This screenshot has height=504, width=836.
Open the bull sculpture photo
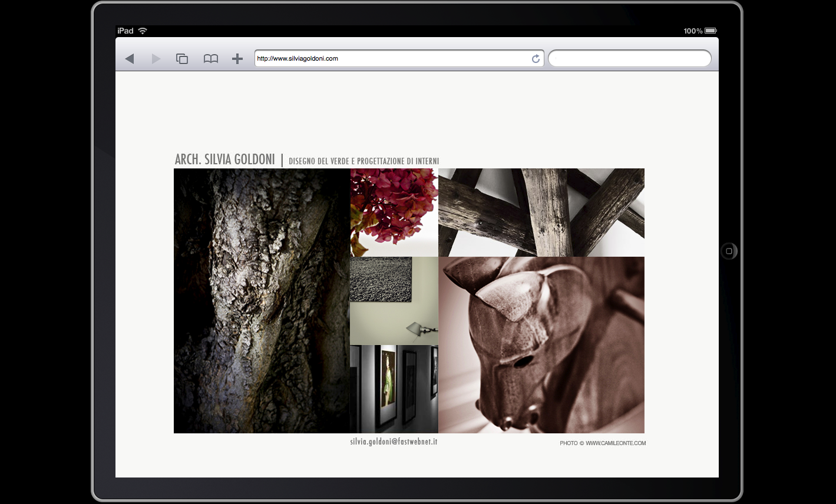coord(541,345)
